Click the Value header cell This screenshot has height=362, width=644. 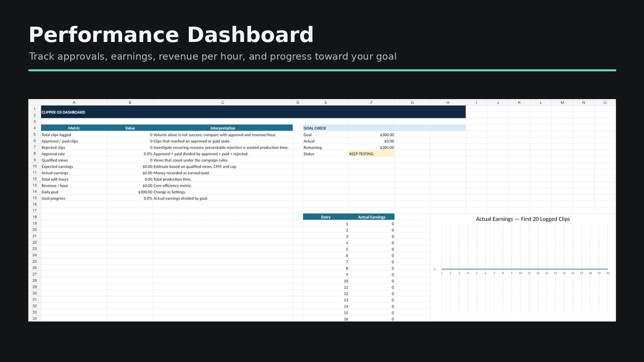(130, 128)
